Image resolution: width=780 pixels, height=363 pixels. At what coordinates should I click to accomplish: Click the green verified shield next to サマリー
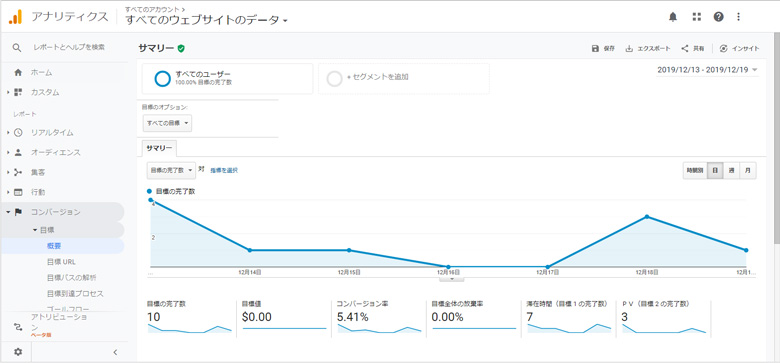pos(181,48)
